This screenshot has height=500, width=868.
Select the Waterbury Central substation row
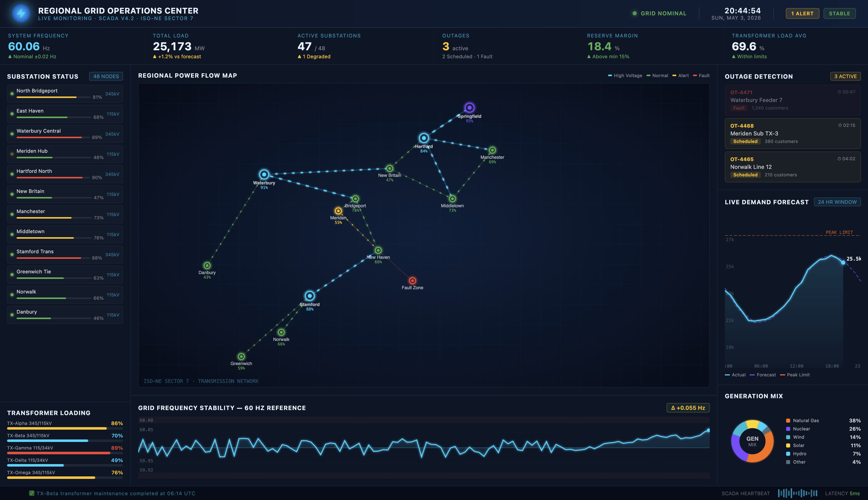click(65, 134)
